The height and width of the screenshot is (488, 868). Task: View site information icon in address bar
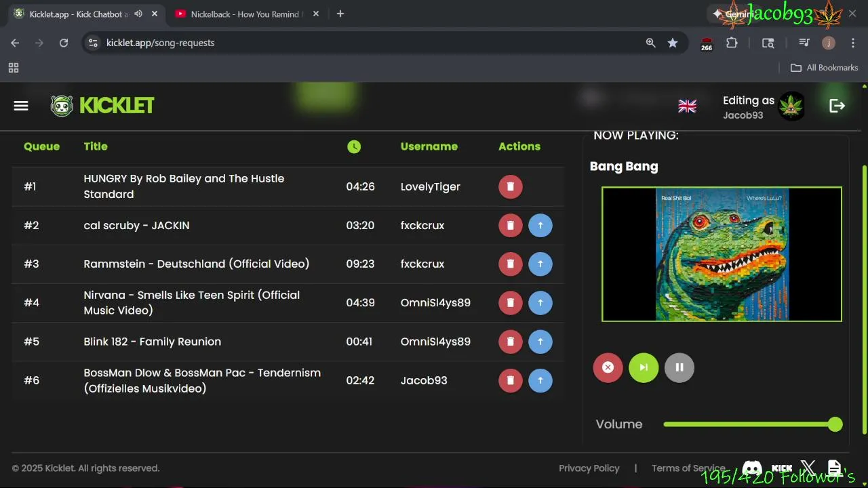pyautogui.click(x=94, y=43)
